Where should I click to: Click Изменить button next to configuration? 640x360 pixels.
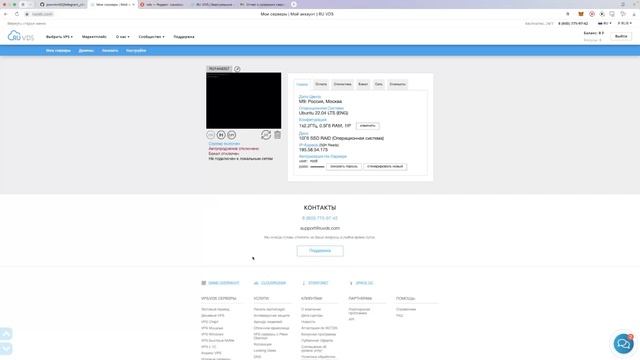[x=367, y=126]
